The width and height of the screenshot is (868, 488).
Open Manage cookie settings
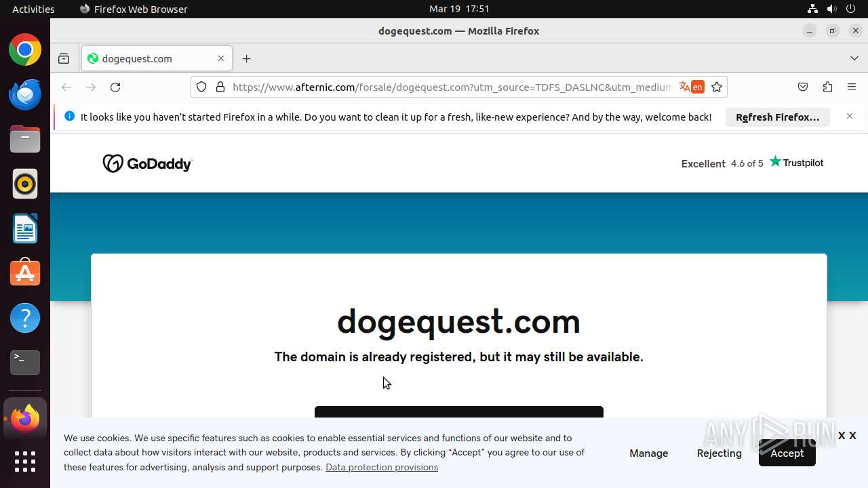pos(649,453)
